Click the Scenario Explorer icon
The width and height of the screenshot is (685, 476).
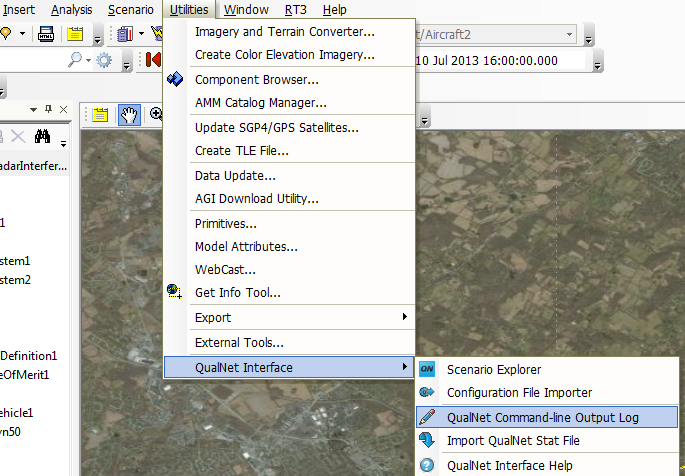point(427,369)
